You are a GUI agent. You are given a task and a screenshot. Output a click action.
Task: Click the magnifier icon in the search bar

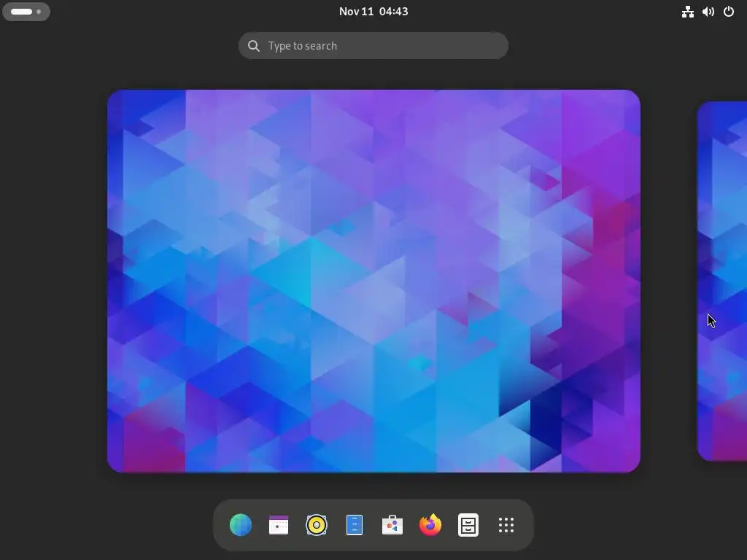pyautogui.click(x=254, y=46)
